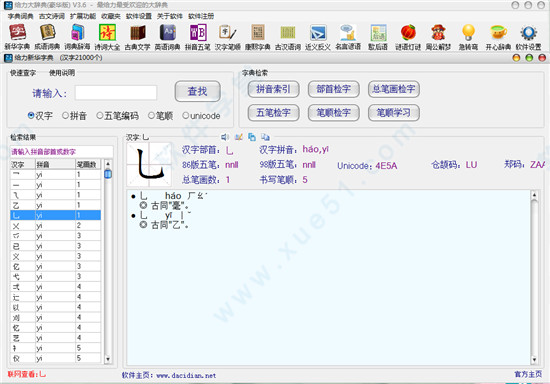The width and height of the screenshot is (550, 384).
Task: Click the 拼音索引 button
Action: tap(273, 89)
